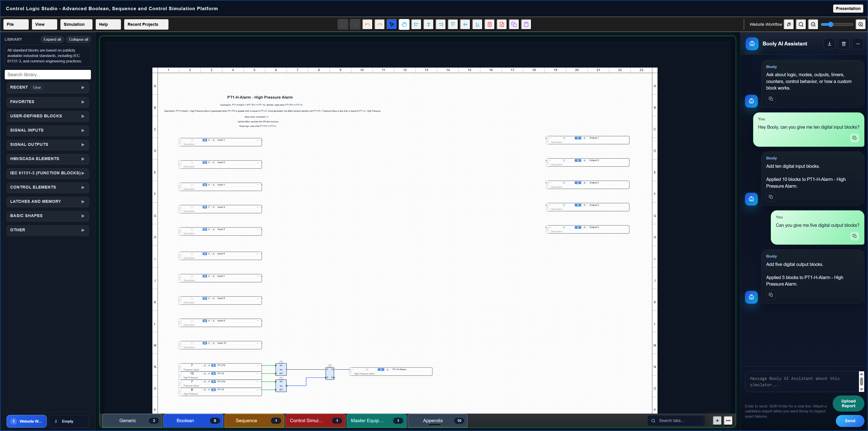This screenshot has height=431, width=868.
Task: Click the reset zoom magnifier icon
Action: click(801, 24)
